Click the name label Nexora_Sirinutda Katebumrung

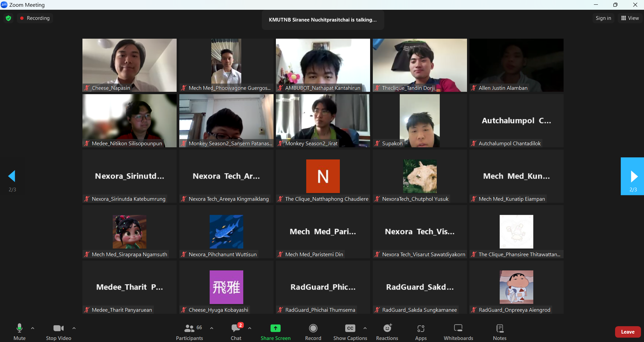129,199
